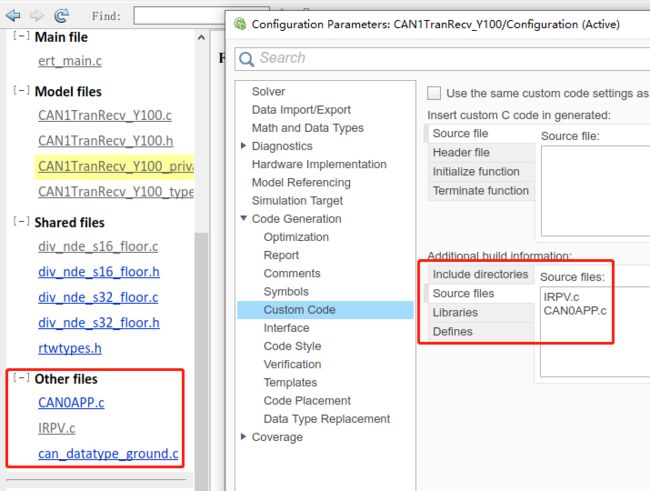Select Interface under Code Generation
This screenshot has width=650, height=491.
[286, 328]
